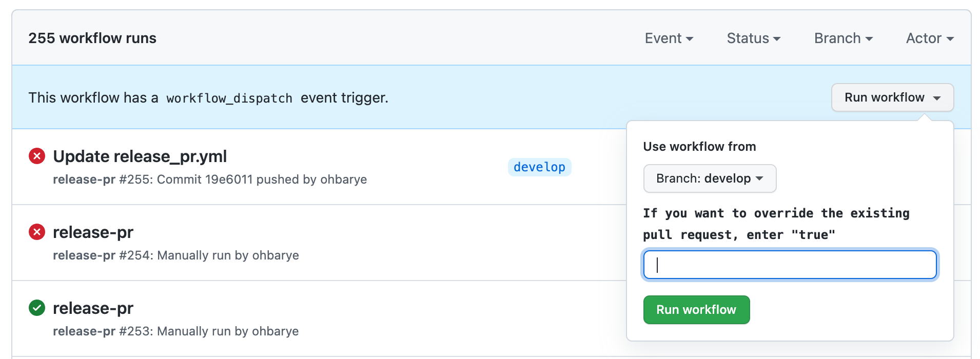Choose a branch via Branch: develop selector
Image resolution: width=980 pixels, height=359 pixels.
click(x=710, y=178)
